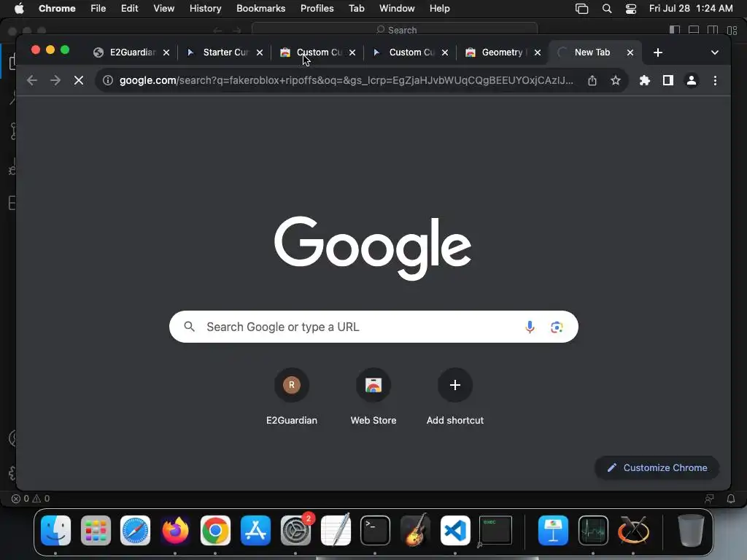747x560 pixels.
Task: Expand the tab search dropdown
Action: tap(715, 52)
